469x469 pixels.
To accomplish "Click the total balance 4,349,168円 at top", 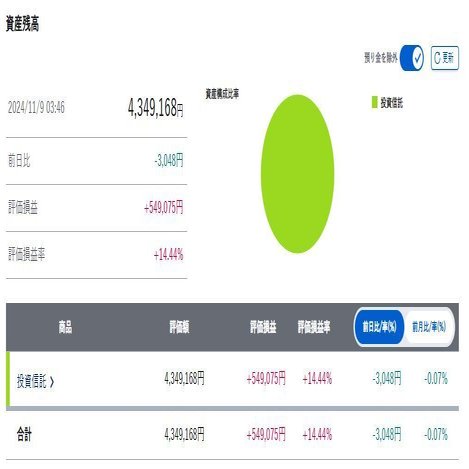I will [x=156, y=108].
